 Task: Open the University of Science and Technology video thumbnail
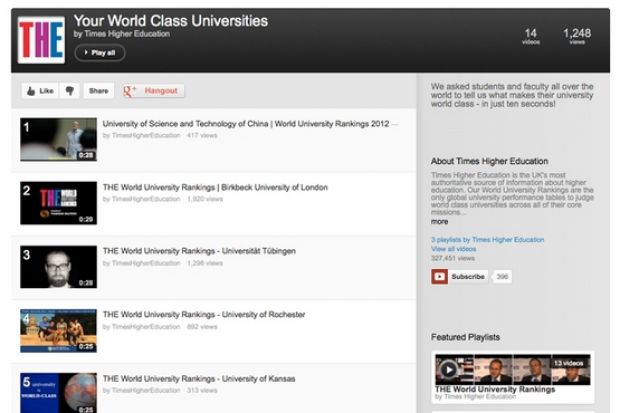(x=59, y=140)
